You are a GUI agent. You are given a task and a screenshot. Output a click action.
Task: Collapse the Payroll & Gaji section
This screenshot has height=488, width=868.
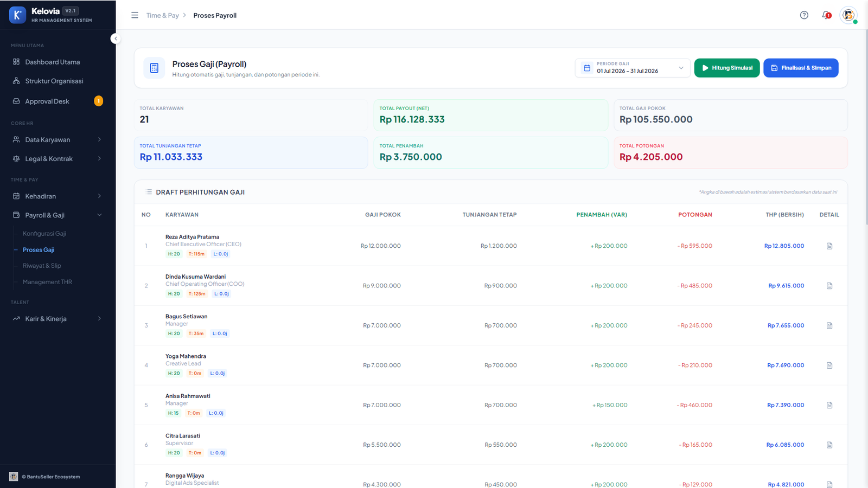pos(58,215)
